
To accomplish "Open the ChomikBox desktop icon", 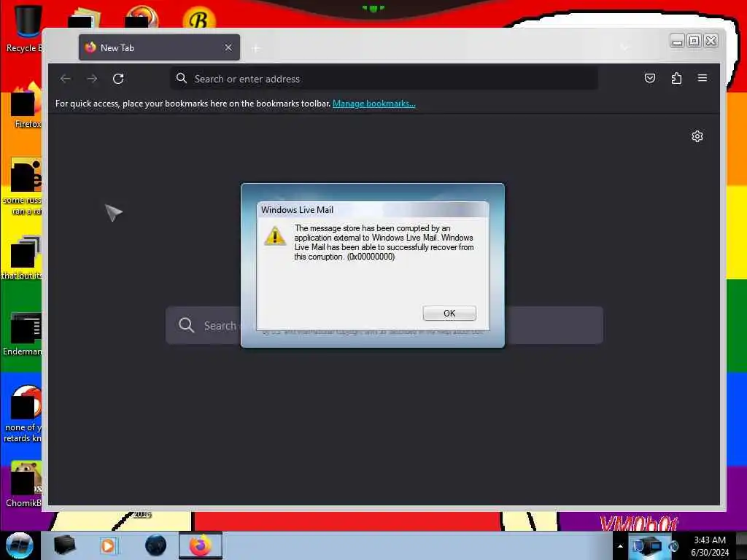I will pyautogui.click(x=24, y=484).
